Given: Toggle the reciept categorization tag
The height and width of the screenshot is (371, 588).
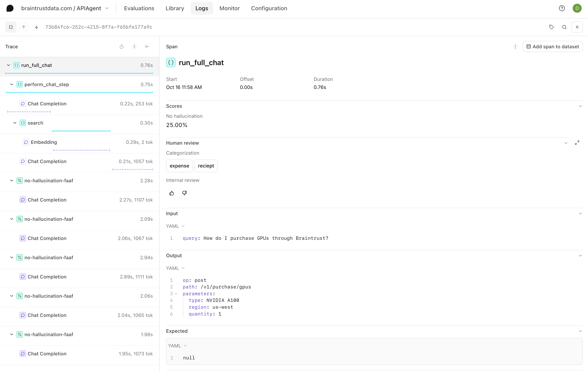Looking at the screenshot, I should coord(206,166).
